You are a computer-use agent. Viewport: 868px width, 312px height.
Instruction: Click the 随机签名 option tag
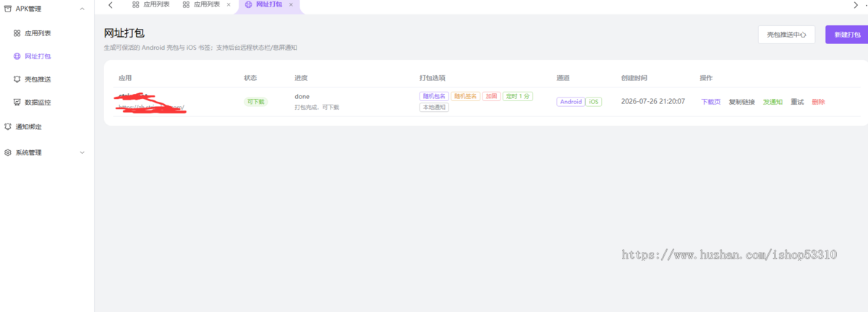pyautogui.click(x=465, y=96)
